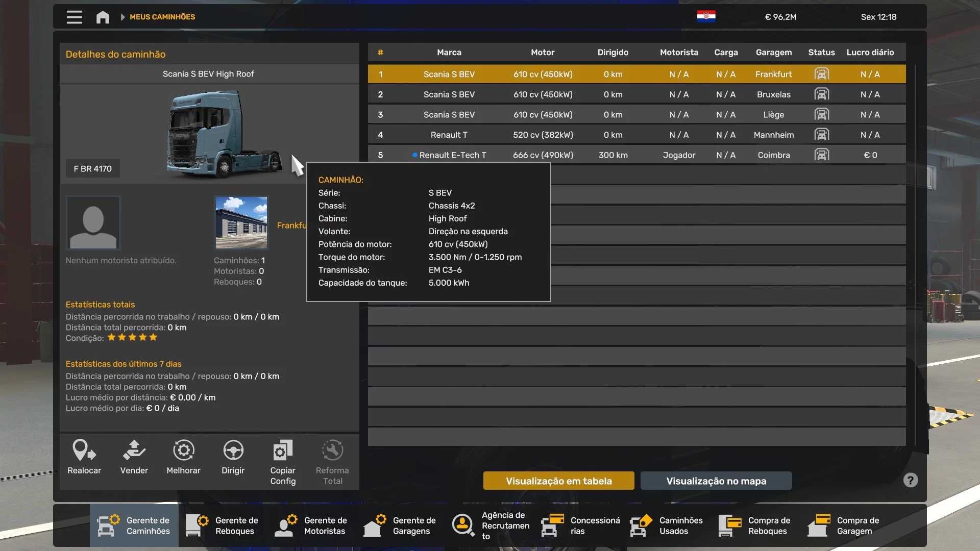Open Gerente de Motoristas tab
The height and width of the screenshot is (551, 980).
311,525
